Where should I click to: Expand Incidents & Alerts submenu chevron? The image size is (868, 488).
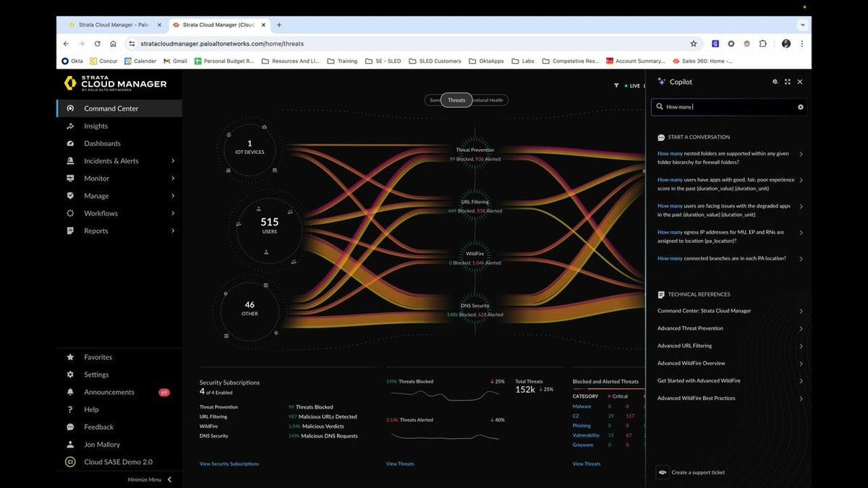pos(173,160)
